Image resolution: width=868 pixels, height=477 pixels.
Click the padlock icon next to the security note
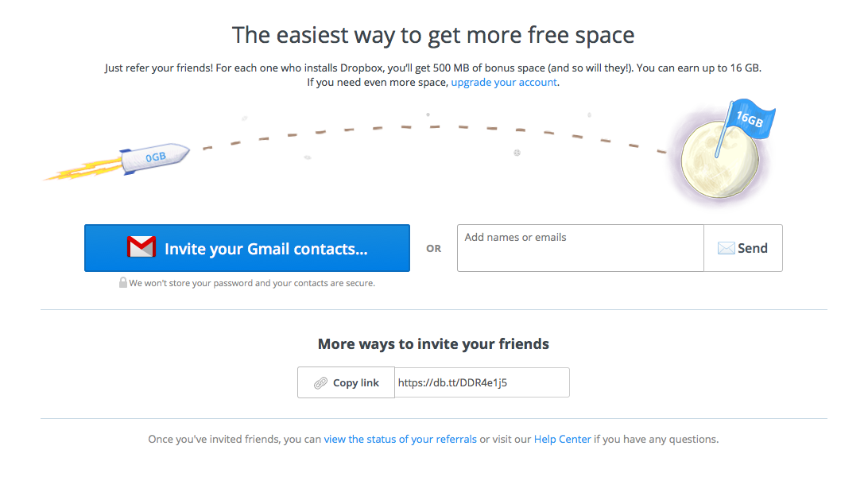pos(123,282)
